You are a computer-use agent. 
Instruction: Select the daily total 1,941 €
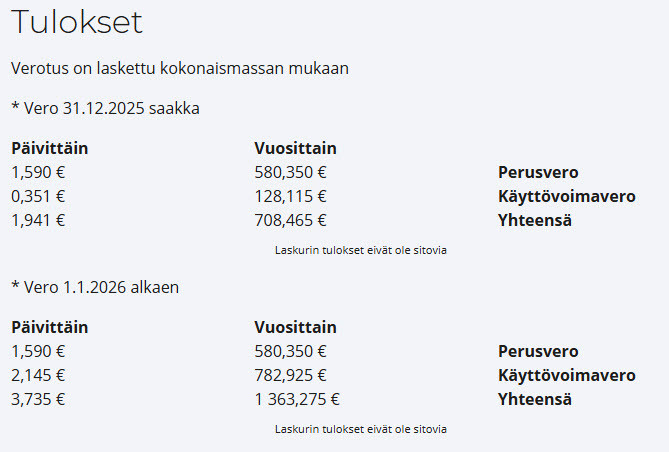click(x=38, y=220)
